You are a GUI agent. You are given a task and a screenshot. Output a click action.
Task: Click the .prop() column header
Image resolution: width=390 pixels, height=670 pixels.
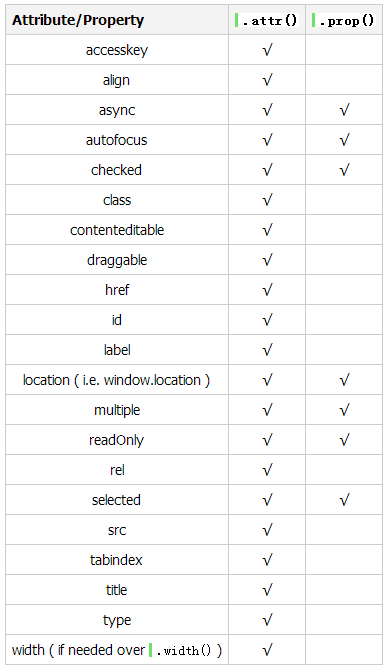(x=343, y=21)
